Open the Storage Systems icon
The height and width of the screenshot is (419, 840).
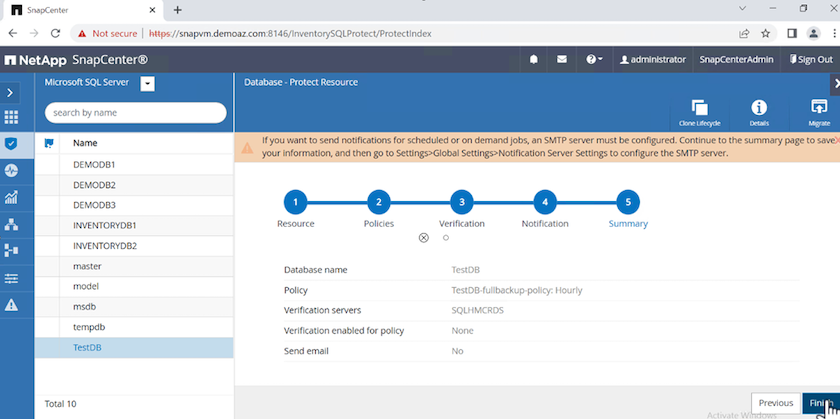[11, 250]
